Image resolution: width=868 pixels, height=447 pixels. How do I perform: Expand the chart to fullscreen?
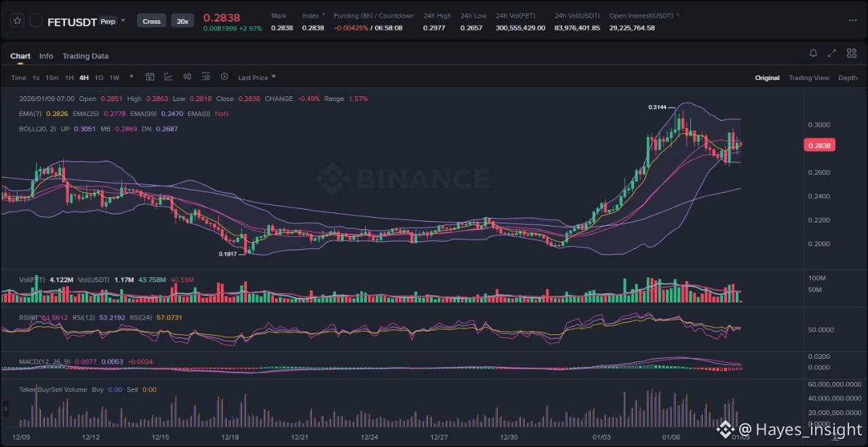coord(832,53)
